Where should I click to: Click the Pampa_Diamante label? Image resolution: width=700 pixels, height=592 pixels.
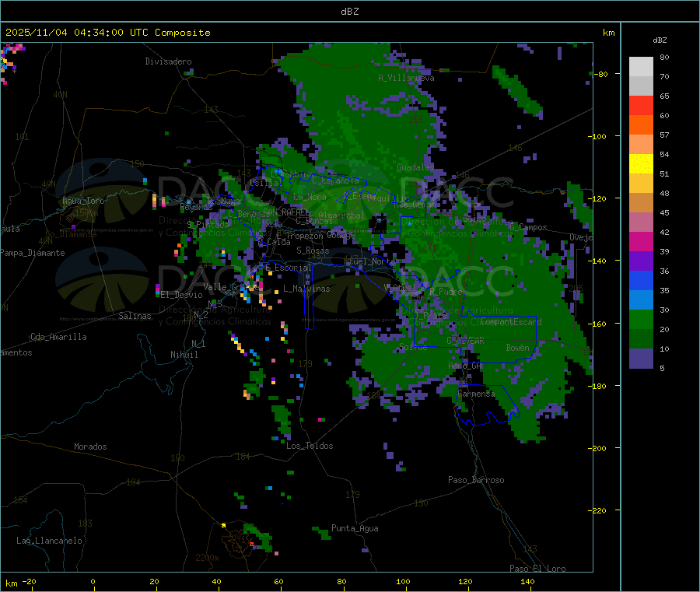[x=33, y=253]
